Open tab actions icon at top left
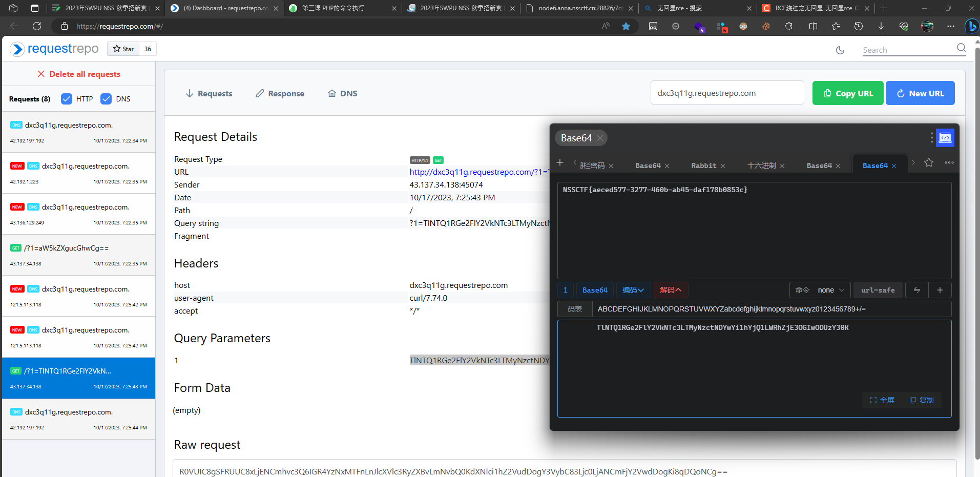The width and height of the screenshot is (980, 477). (35, 8)
